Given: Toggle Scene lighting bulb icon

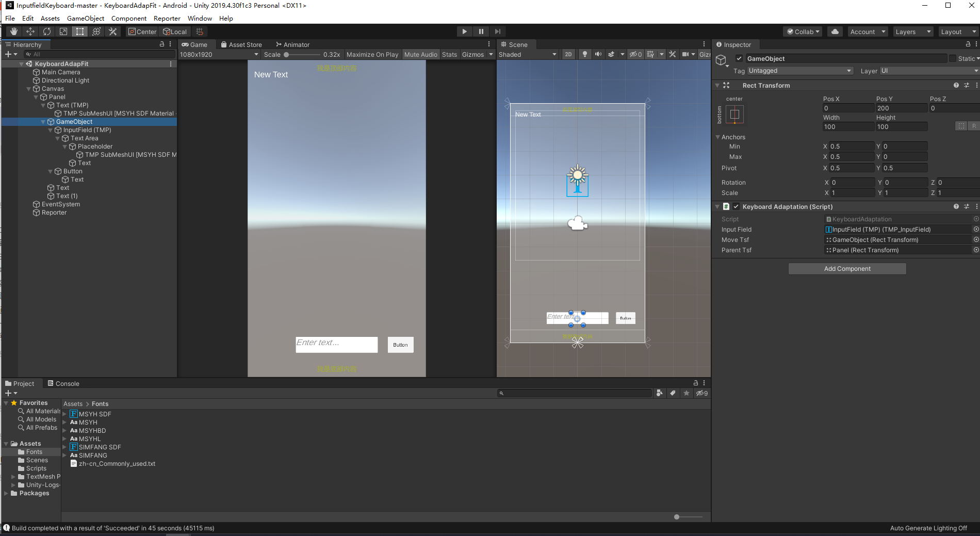Looking at the screenshot, I should (584, 54).
